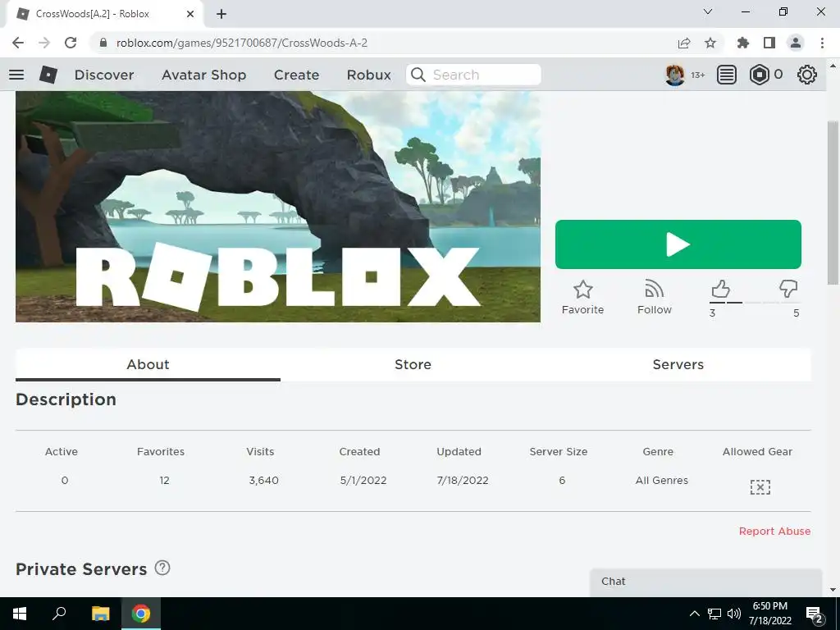Focus the Roblox Search field

click(x=473, y=75)
